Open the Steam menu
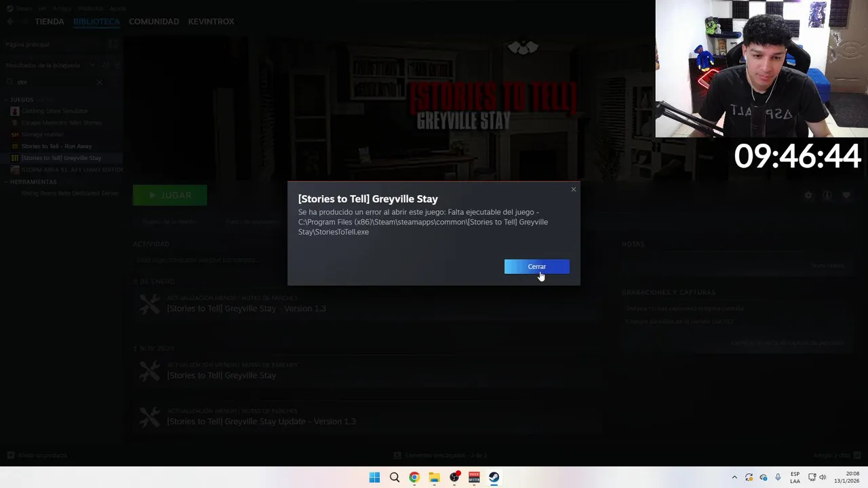This screenshot has width=868, height=488. [x=24, y=8]
